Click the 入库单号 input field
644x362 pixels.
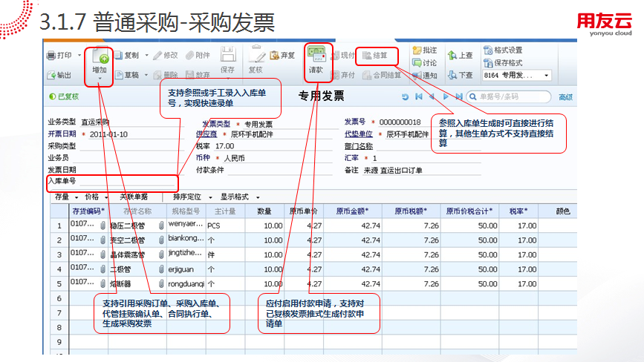[127, 181]
